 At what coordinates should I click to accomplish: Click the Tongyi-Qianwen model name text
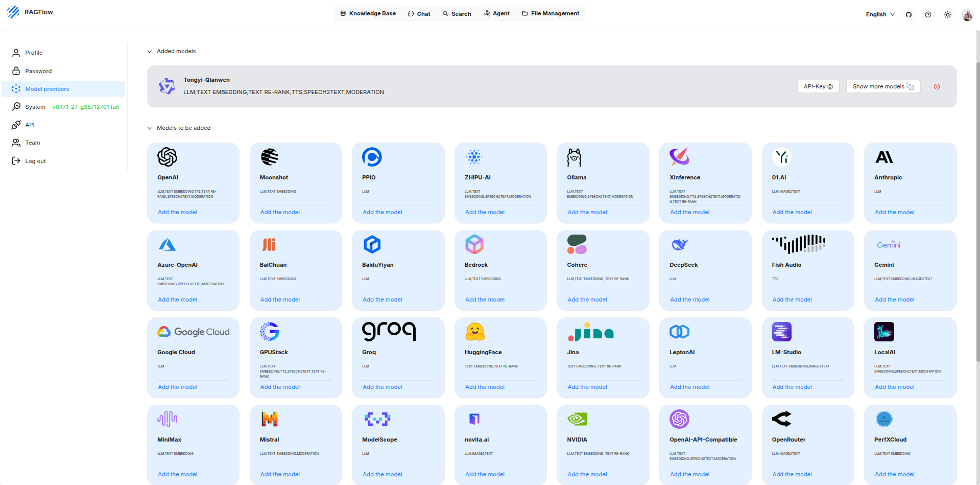[x=206, y=80]
